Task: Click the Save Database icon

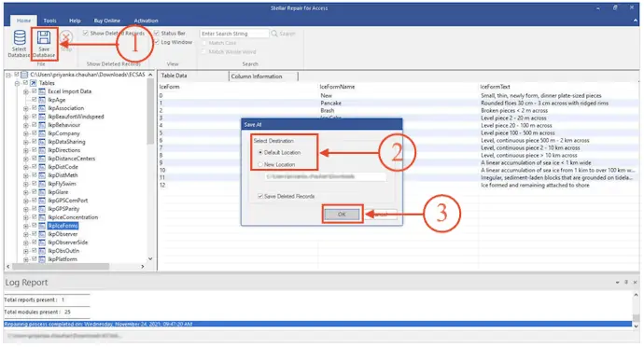Action: [44, 38]
